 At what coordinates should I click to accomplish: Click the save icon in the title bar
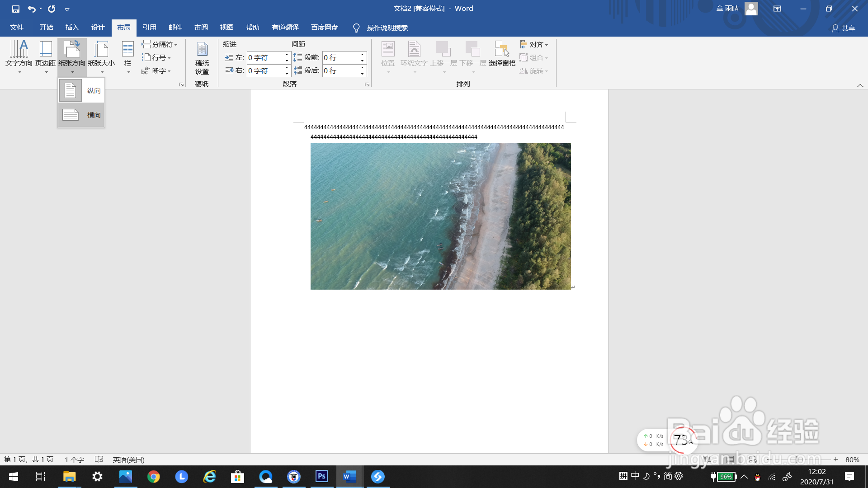16,9
